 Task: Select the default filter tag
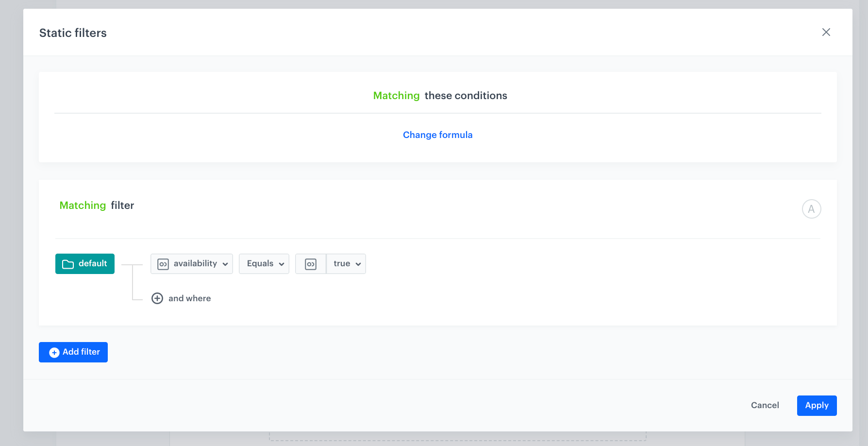[84, 264]
